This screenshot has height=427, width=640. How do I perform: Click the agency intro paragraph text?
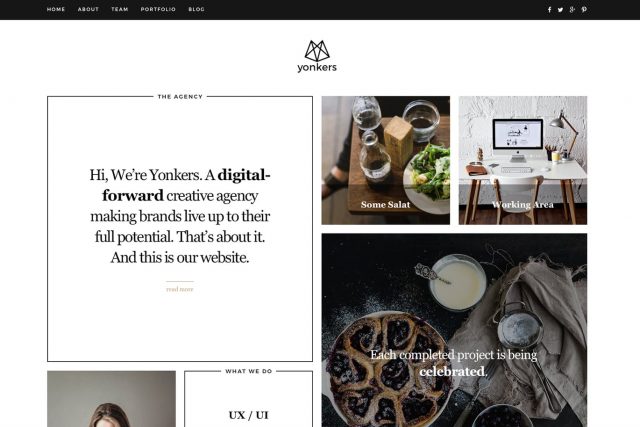coord(180,216)
